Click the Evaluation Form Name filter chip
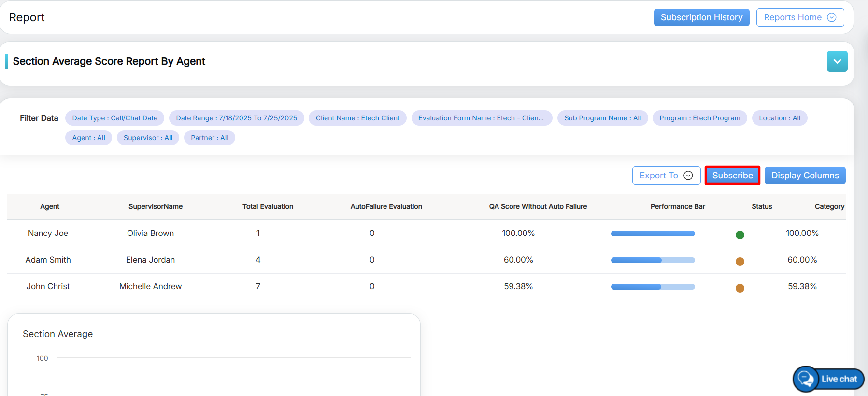The height and width of the screenshot is (396, 868). 481,118
